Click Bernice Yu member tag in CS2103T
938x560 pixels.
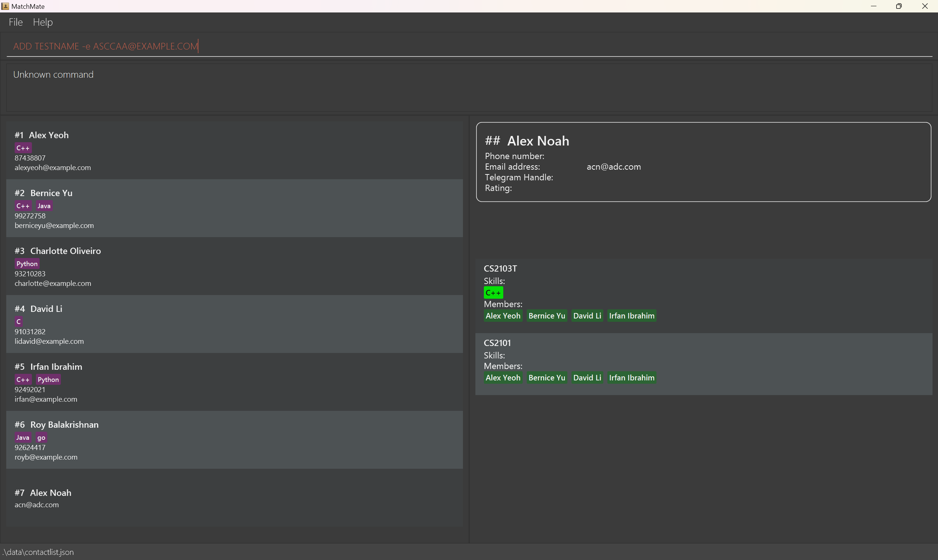click(547, 316)
